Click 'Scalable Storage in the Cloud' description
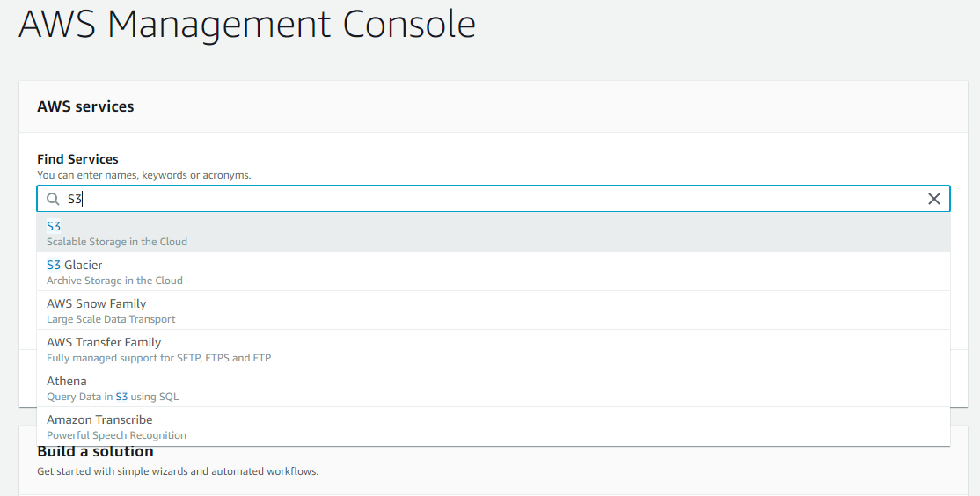This screenshot has height=496, width=980. click(117, 242)
